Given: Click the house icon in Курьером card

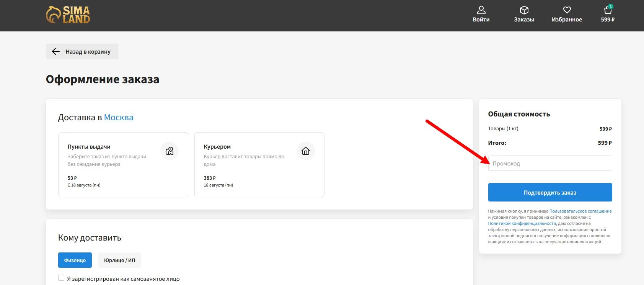Looking at the screenshot, I should (306, 151).
